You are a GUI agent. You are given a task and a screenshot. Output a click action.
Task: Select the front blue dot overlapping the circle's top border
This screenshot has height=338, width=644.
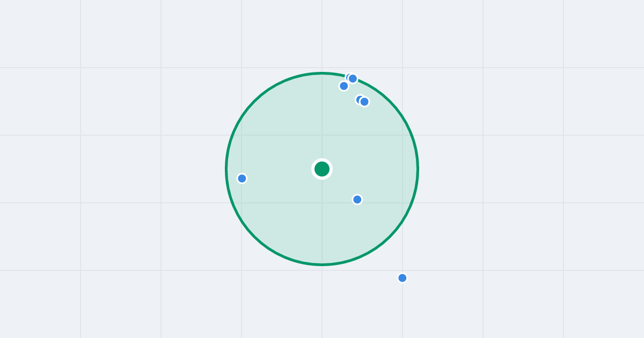click(x=353, y=79)
